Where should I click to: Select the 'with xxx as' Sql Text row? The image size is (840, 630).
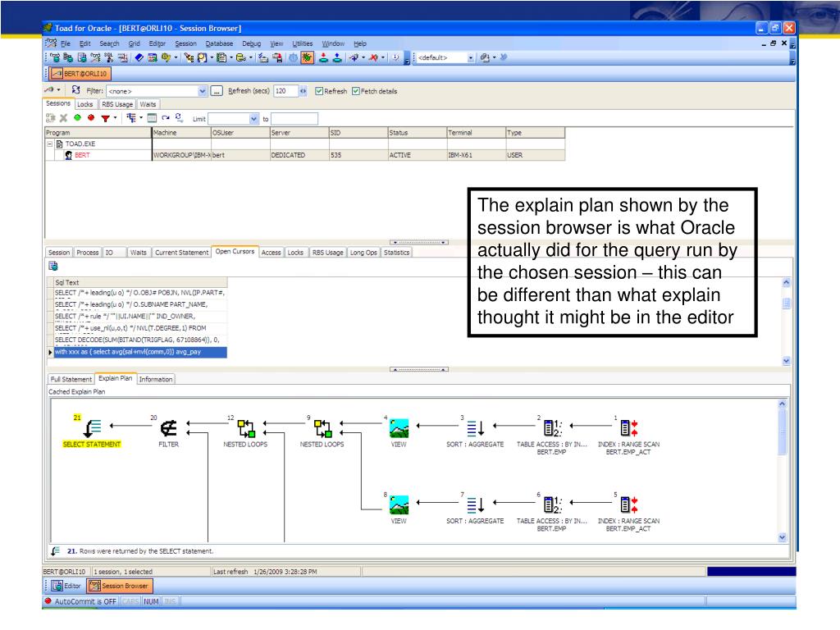point(140,352)
